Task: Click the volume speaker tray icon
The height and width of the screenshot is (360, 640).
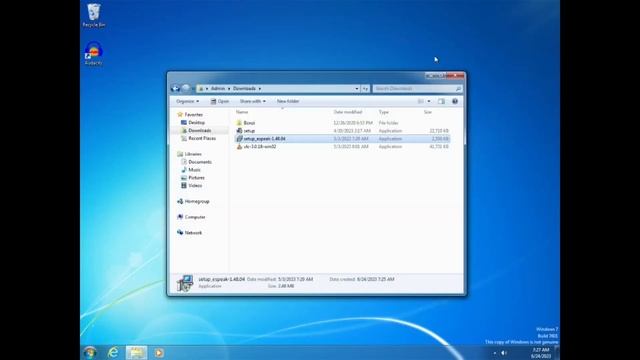Action: [x=504, y=353]
